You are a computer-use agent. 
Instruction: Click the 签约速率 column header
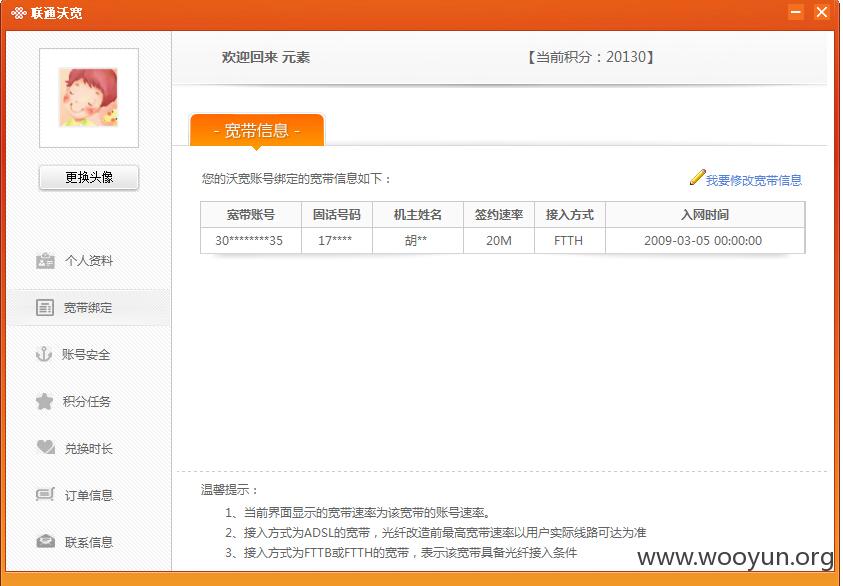(499, 215)
